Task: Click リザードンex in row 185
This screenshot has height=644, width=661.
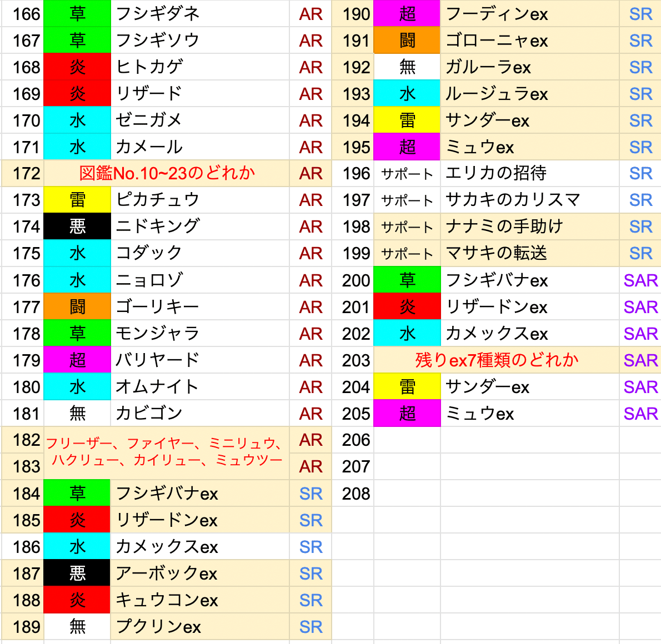Action: (x=200, y=520)
